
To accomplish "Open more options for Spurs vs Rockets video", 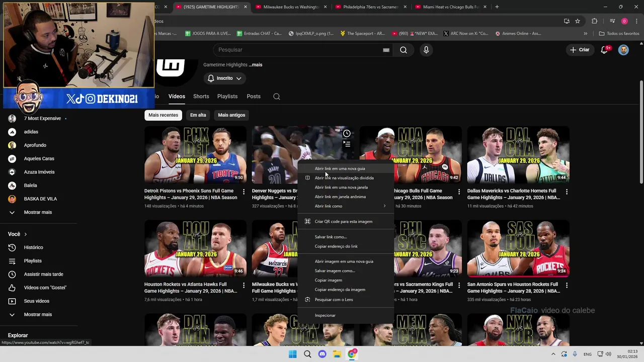I will (x=567, y=286).
